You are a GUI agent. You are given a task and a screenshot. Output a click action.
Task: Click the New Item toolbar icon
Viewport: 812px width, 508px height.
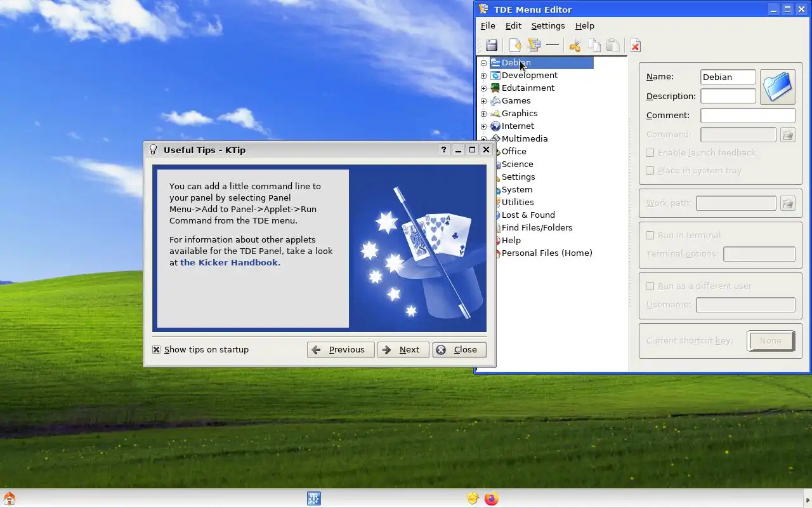(515, 45)
